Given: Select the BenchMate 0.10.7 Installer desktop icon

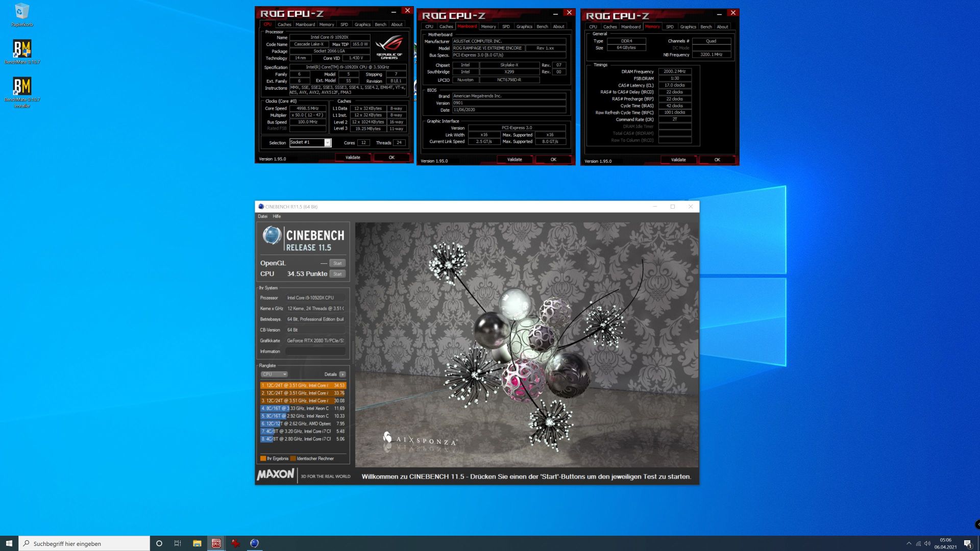Looking at the screenshot, I should click(22, 92).
